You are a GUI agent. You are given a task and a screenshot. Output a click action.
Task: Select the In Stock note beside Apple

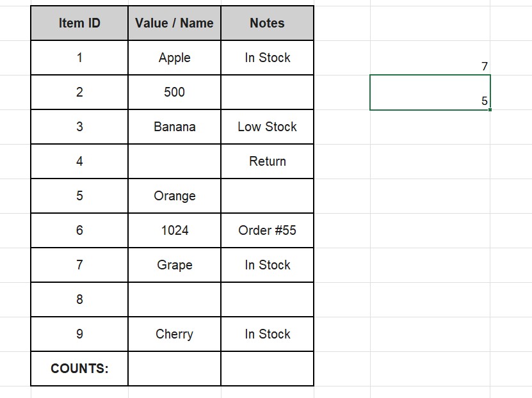(x=267, y=58)
